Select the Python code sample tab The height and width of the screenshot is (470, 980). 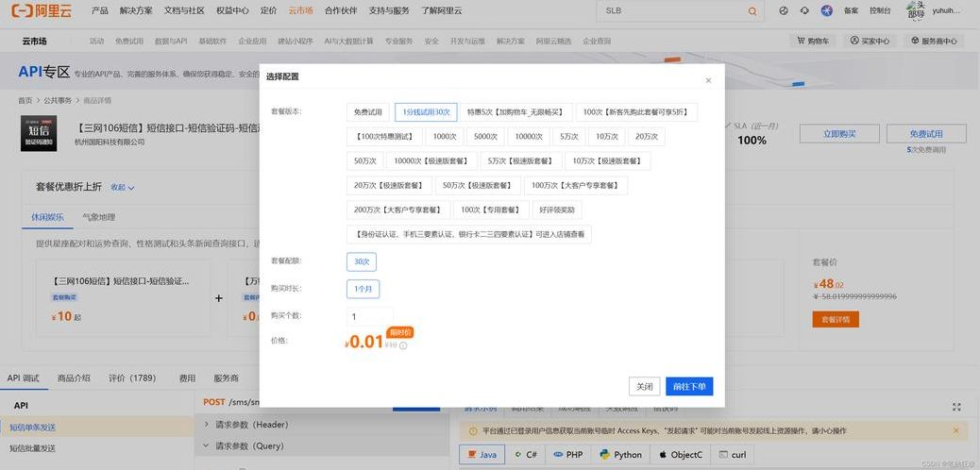(x=620, y=454)
